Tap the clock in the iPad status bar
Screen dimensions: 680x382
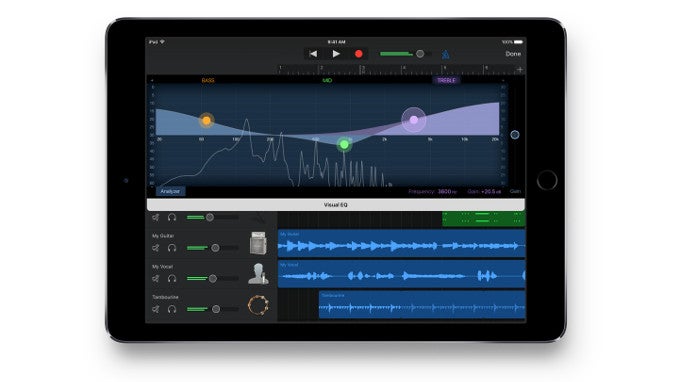pos(336,42)
